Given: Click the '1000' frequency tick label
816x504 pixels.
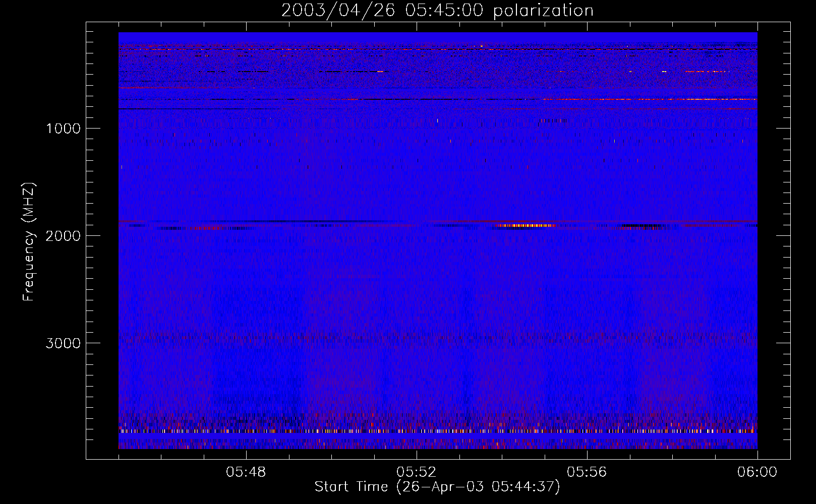Looking at the screenshot, I should point(63,129).
